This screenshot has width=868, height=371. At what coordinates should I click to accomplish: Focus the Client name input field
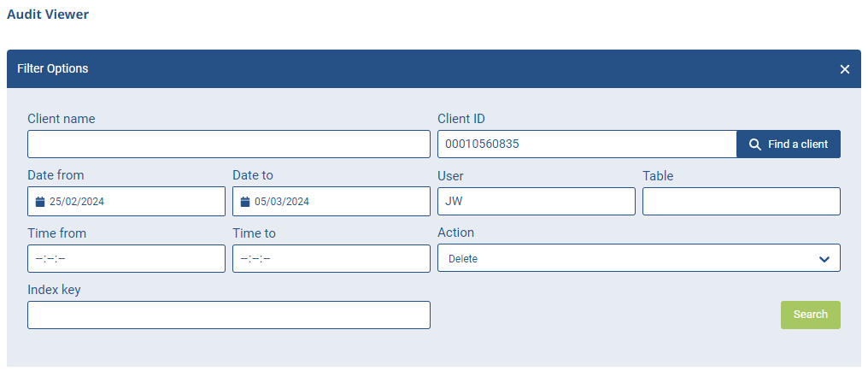pyautogui.click(x=229, y=144)
